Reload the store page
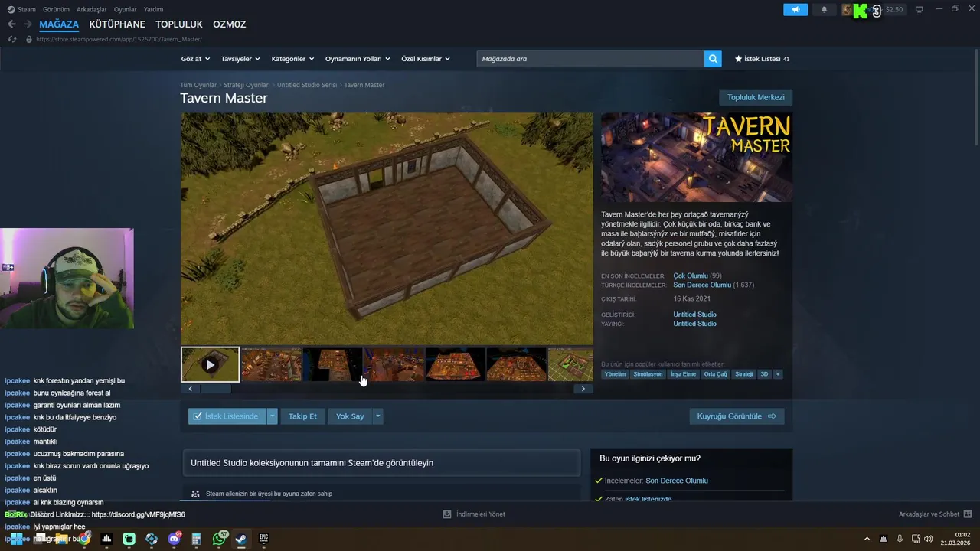This screenshot has width=980, height=551. click(11, 39)
